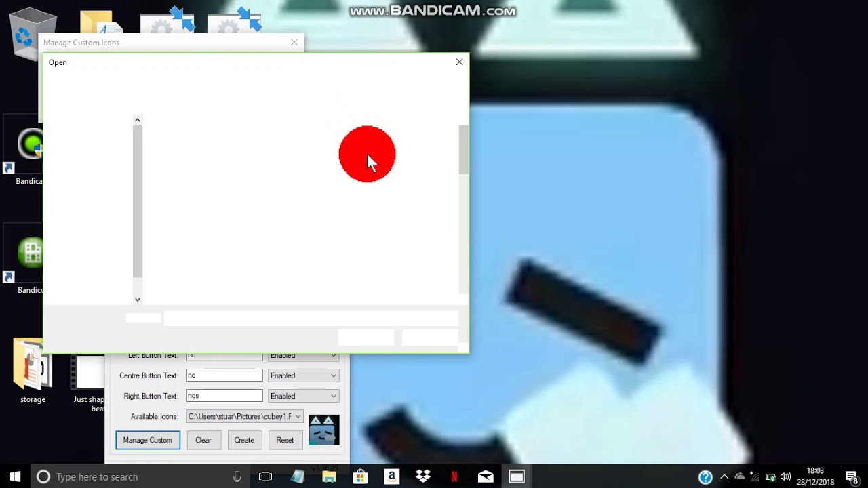The width and height of the screenshot is (868, 488).
Task: Click the up arrow of Open dialog left scrollbar
Action: (x=137, y=120)
